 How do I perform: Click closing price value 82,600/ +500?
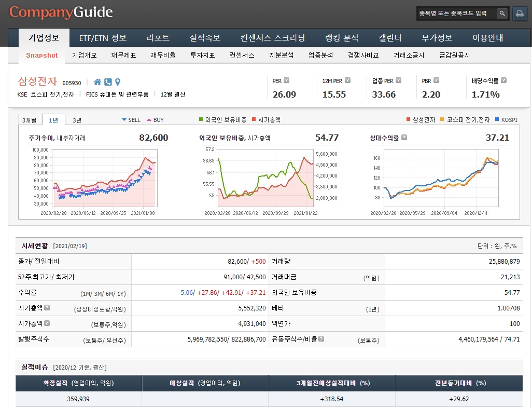(x=247, y=262)
